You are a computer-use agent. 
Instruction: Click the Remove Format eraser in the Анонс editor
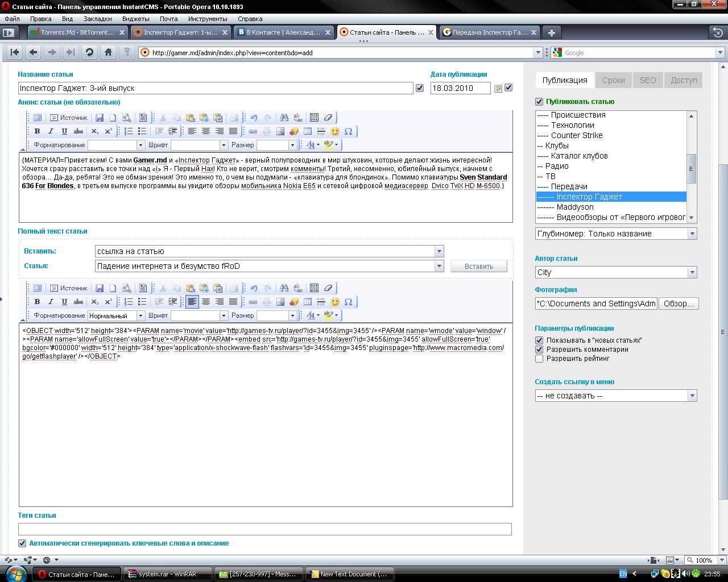[x=328, y=118]
